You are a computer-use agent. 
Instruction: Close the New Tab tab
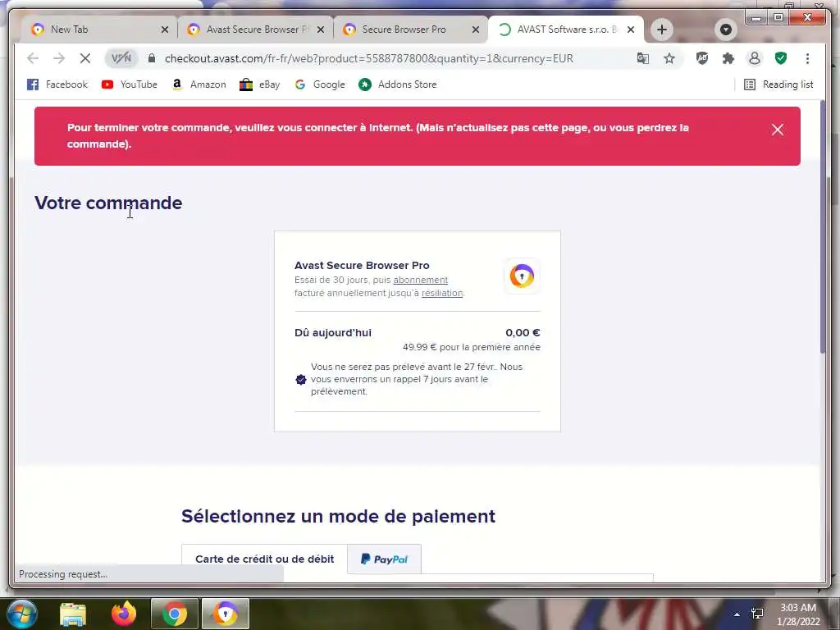pyautogui.click(x=165, y=30)
